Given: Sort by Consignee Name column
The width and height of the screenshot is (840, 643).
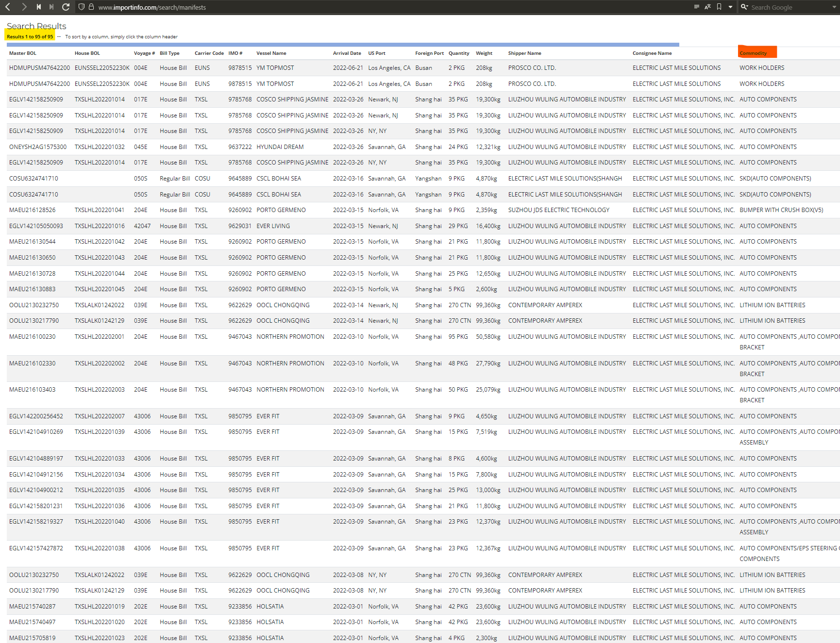Looking at the screenshot, I should (x=652, y=53).
